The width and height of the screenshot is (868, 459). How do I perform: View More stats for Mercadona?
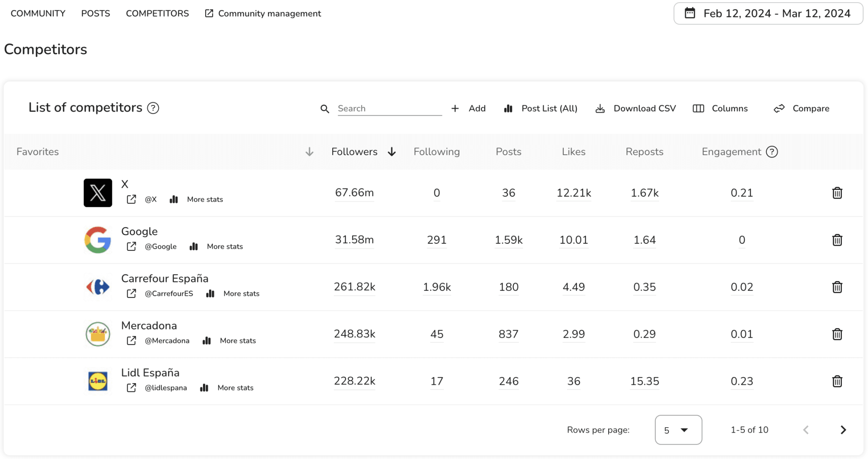coord(237,340)
